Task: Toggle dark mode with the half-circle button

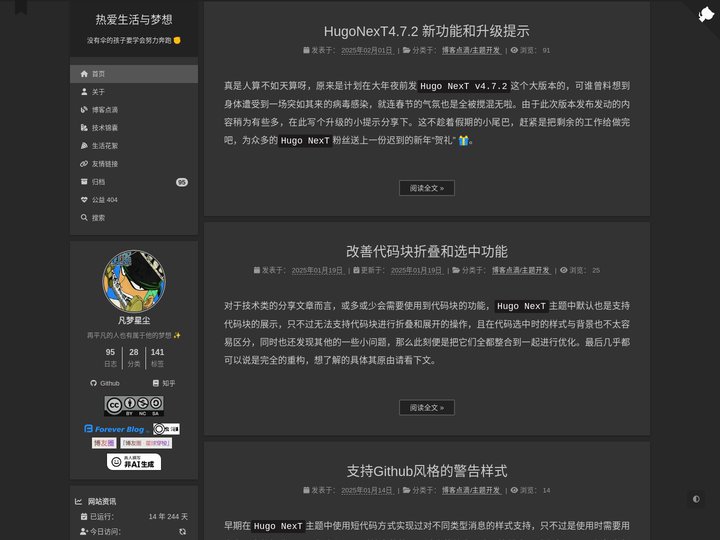Action: tap(696, 499)
